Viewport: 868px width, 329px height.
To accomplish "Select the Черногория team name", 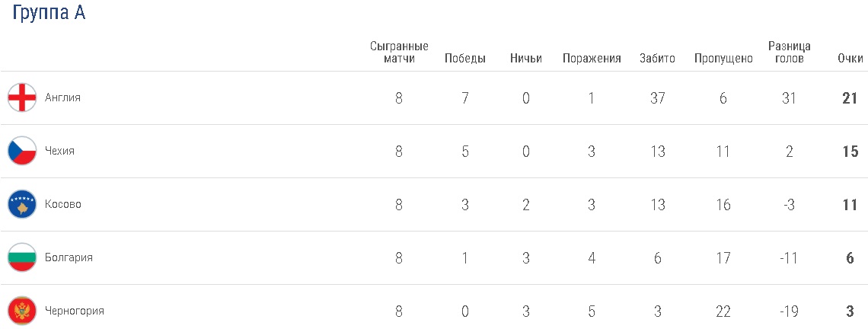I will click(x=74, y=311).
